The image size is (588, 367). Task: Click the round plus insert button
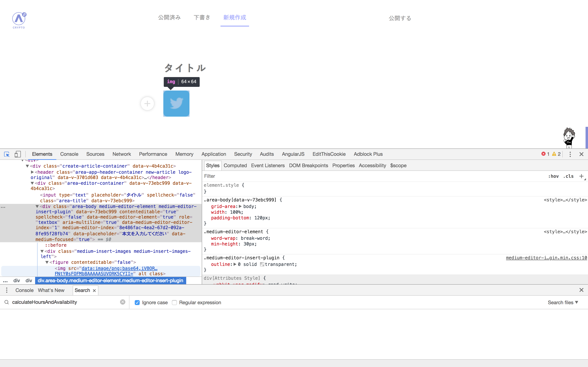tap(147, 104)
